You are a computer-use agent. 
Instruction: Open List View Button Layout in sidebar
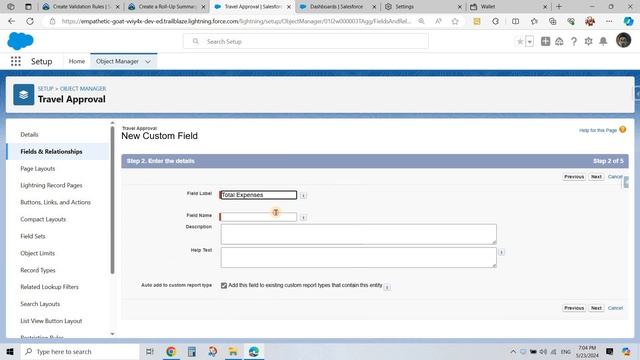pos(51,321)
